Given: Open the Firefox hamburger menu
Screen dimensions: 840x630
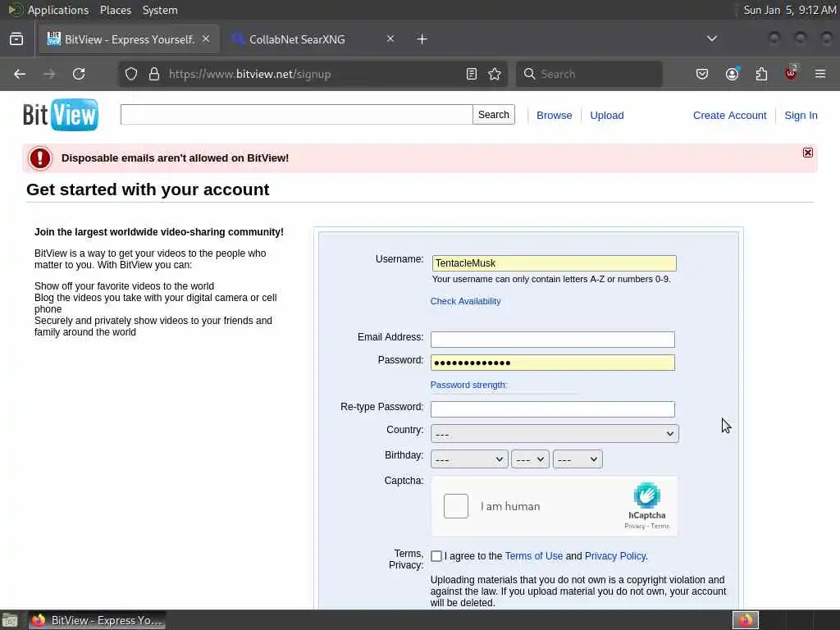Looking at the screenshot, I should click(820, 74).
